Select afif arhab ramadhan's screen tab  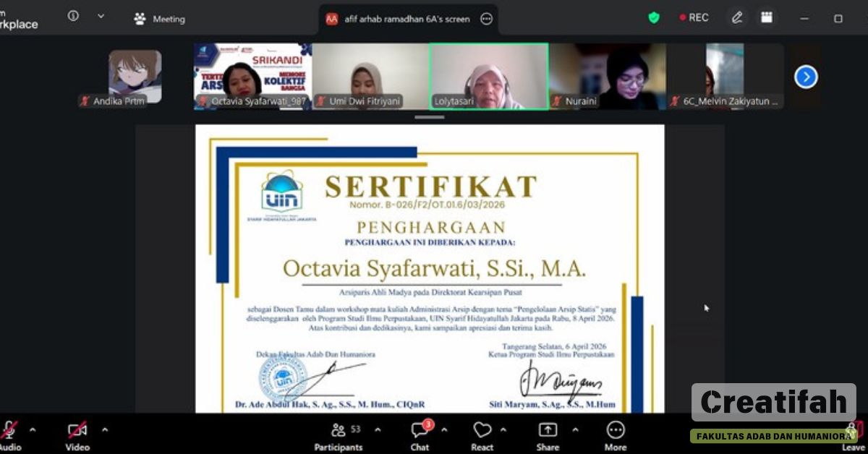[x=405, y=19]
